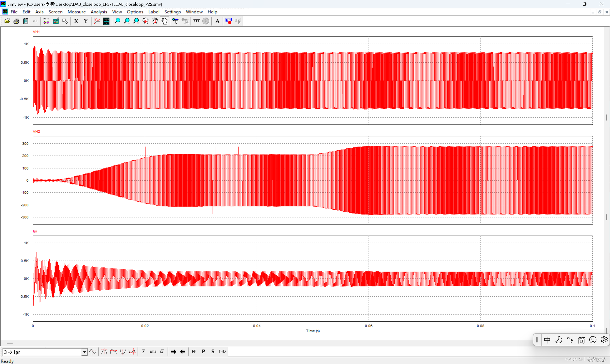Viewport: 610px width, 364px height.
Task: Click the FFT toolbar button
Action: tap(197, 21)
